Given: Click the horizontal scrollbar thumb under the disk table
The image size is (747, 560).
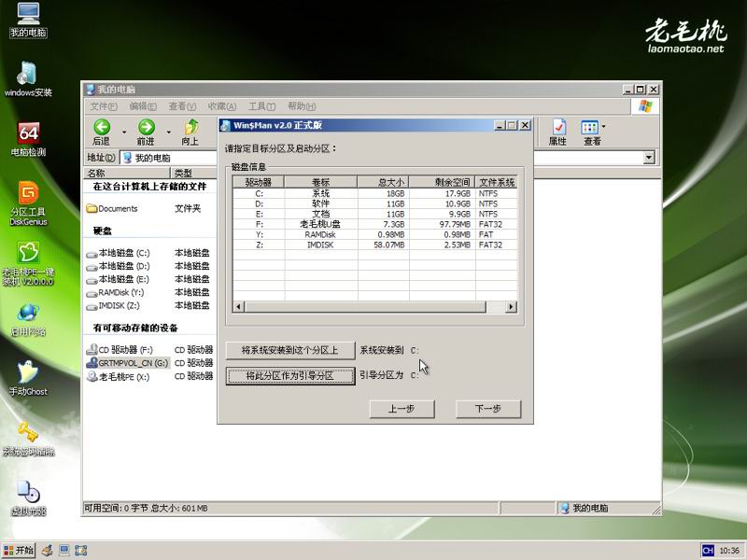Looking at the screenshot, I should point(365,307).
